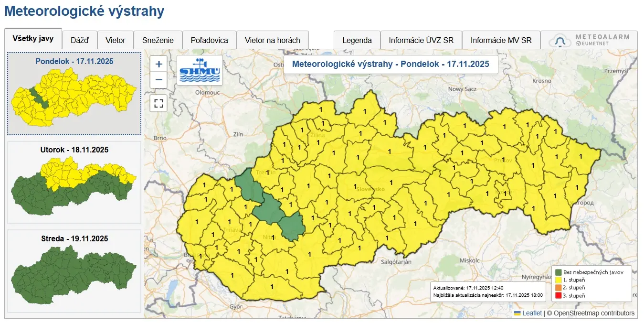Screen dimensions: 644x324
Task: Select the Utorok 18.11.2025 map thumbnail
Action: (x=74, y=183)
